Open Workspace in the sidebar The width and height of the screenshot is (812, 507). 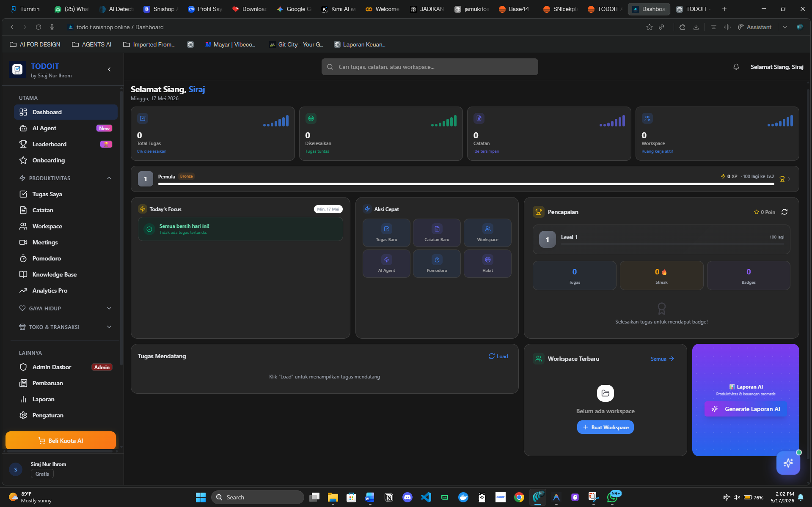coord(66,226)
